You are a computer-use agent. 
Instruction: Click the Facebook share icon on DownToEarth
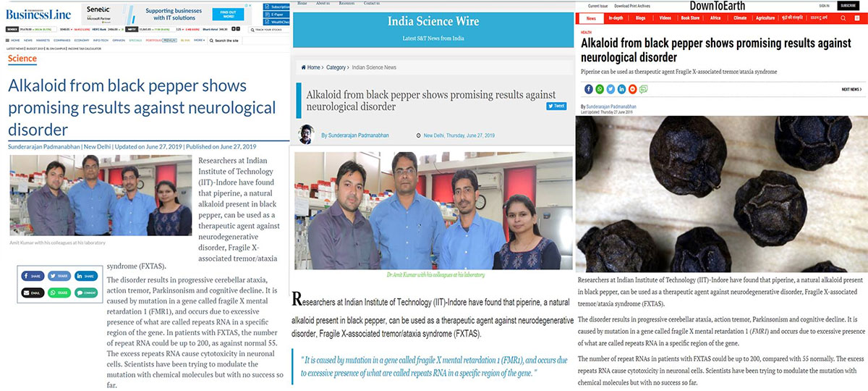click(x=588, y=89)
